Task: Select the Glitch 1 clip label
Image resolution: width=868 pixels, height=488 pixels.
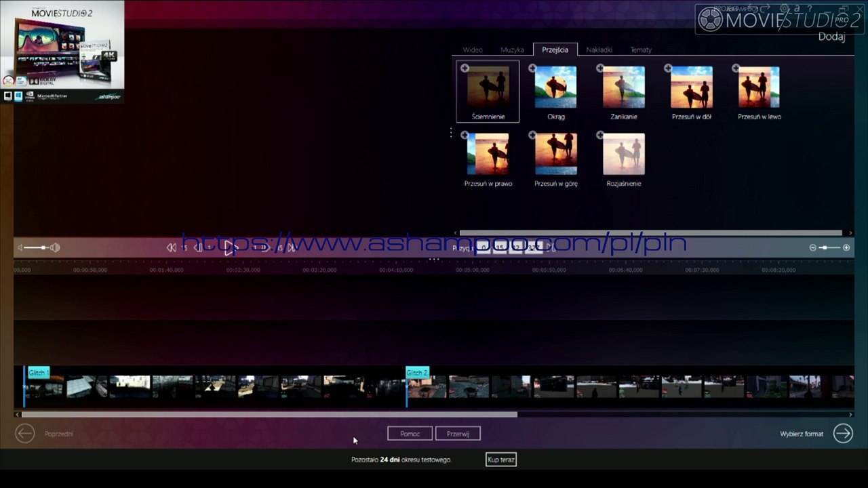Action: pos(38,373)
